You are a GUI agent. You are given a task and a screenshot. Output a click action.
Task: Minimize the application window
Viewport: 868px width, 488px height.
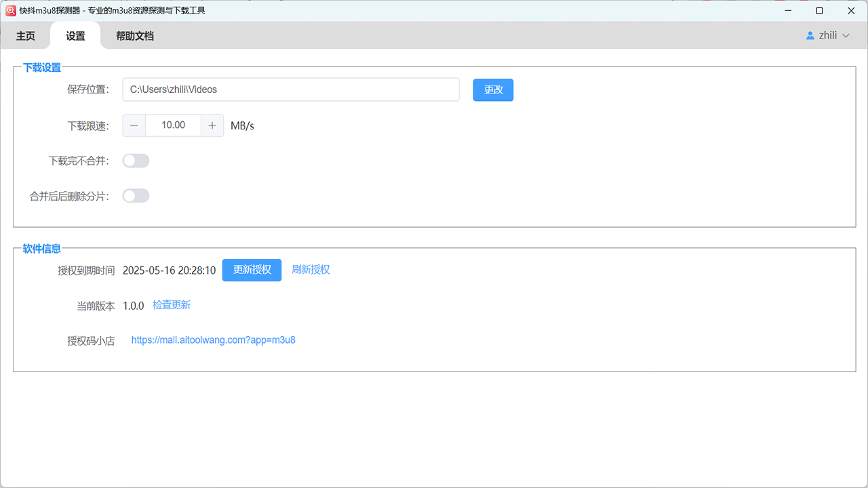(x=787, y=10)
